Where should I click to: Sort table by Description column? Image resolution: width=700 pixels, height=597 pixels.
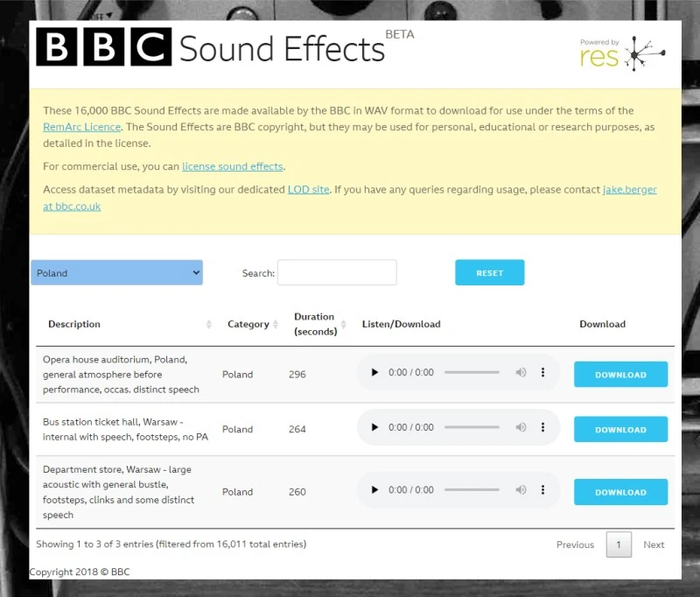[127, 324]
